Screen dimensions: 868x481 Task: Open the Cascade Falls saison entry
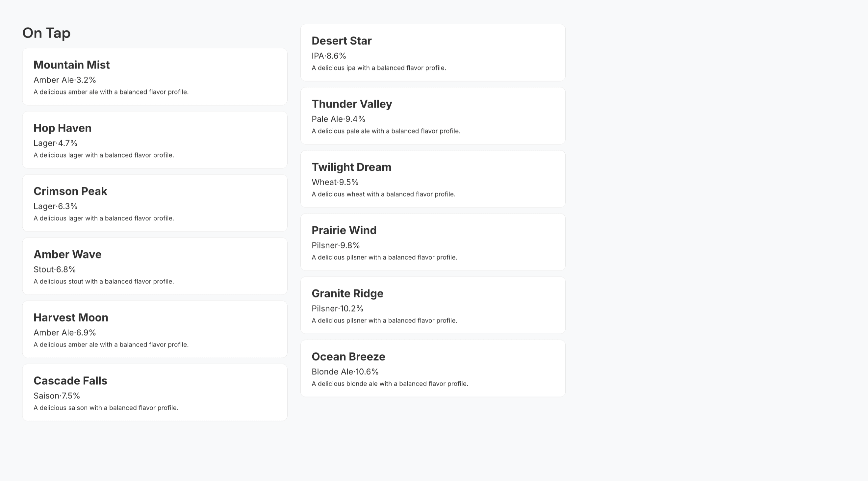pyautogui.click(x=155, y=392)
